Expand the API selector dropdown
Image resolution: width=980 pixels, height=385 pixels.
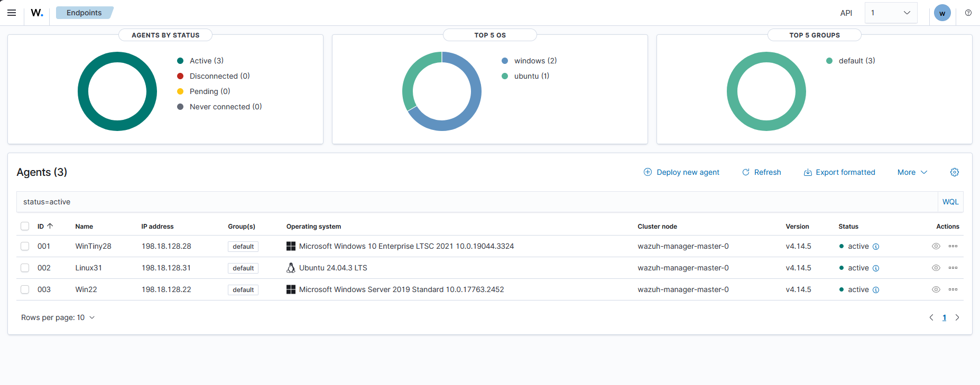(x=891, y=13)
